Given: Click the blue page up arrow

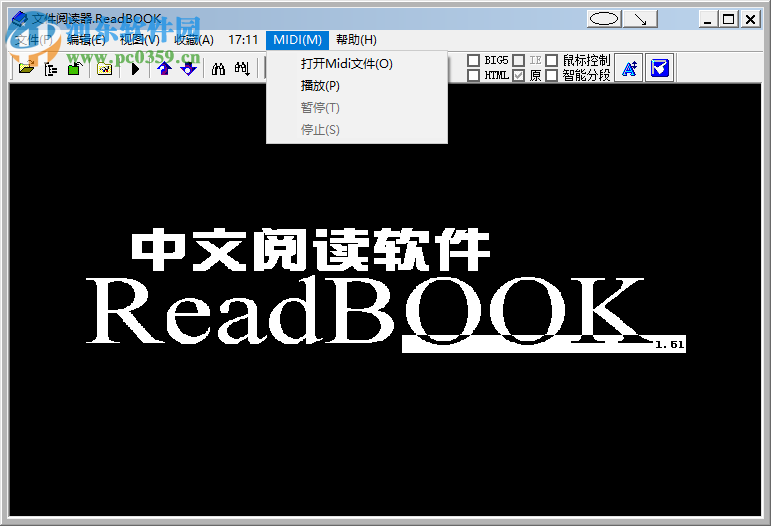Looking at the screenshot, I should [x=164, y=69].
